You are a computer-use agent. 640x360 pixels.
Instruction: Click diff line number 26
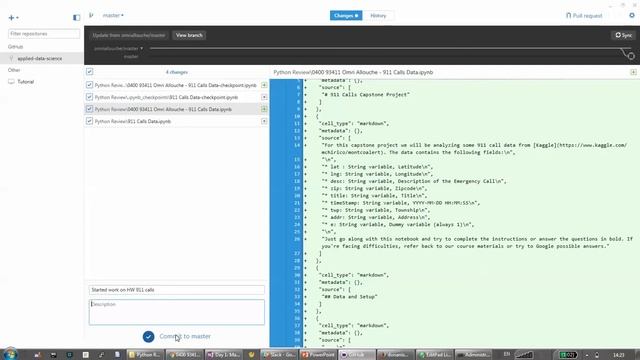[x=297, y=239]
